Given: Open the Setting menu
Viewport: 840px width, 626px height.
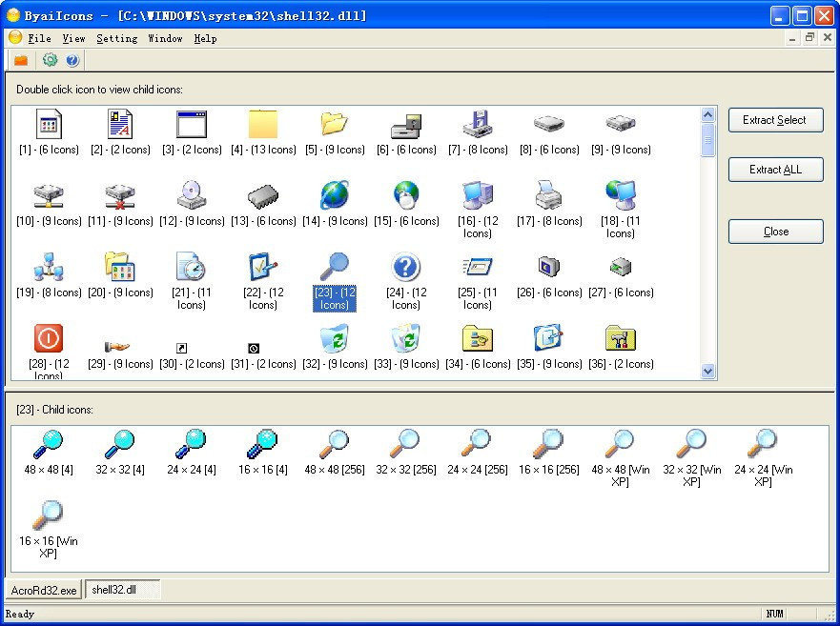Looking at the screenshot, I should (116, 38).
